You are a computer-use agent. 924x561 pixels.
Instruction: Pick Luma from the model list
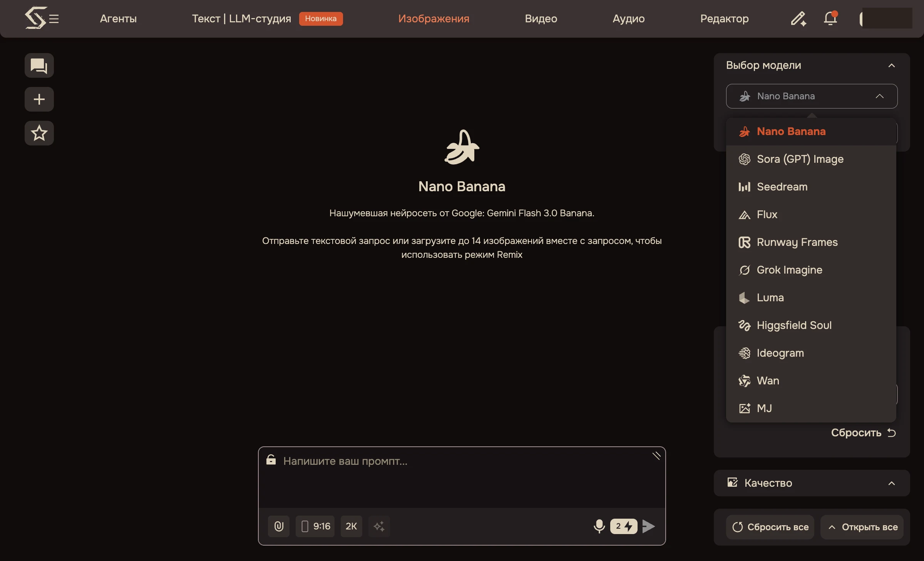[811, 298]
